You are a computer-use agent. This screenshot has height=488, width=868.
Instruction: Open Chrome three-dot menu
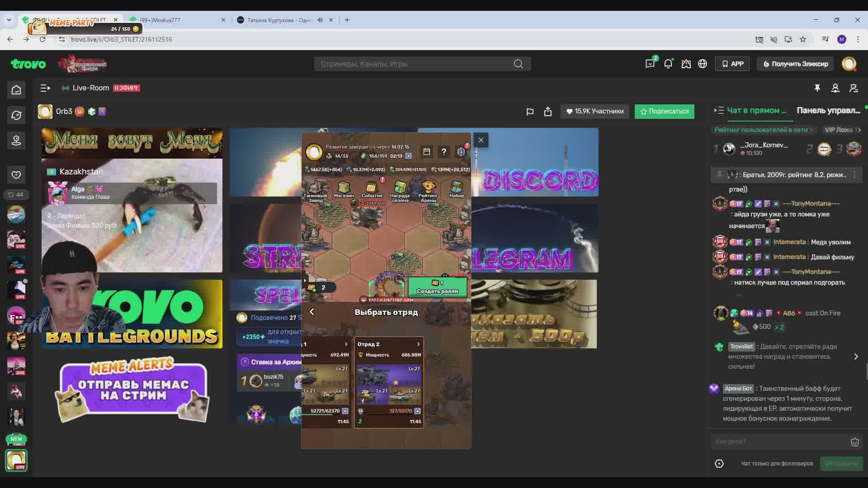(858, 39)
